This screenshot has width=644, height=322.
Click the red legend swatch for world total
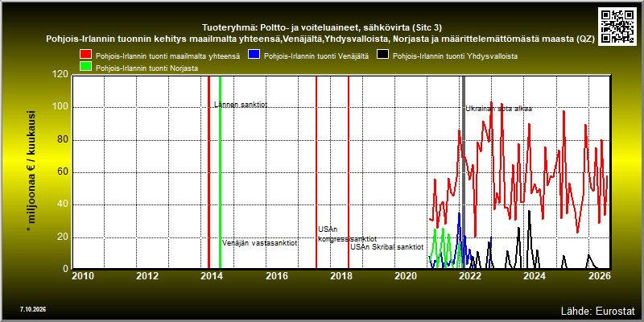coord(85,55)
